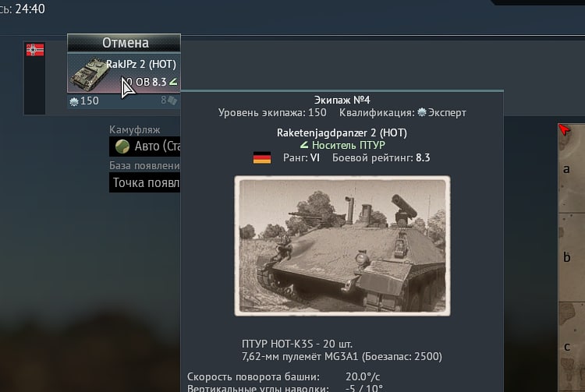Click the ПТУР HOT-K3S armament line
Image resolution: width=585 pixels, height=392 pixels.
point(297,344)
